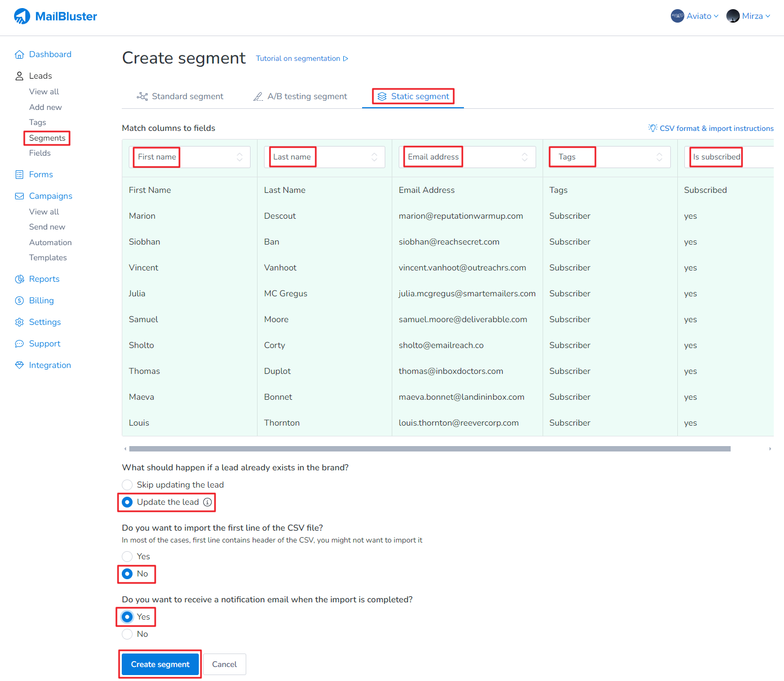Open the First name column dropdown

190,157
